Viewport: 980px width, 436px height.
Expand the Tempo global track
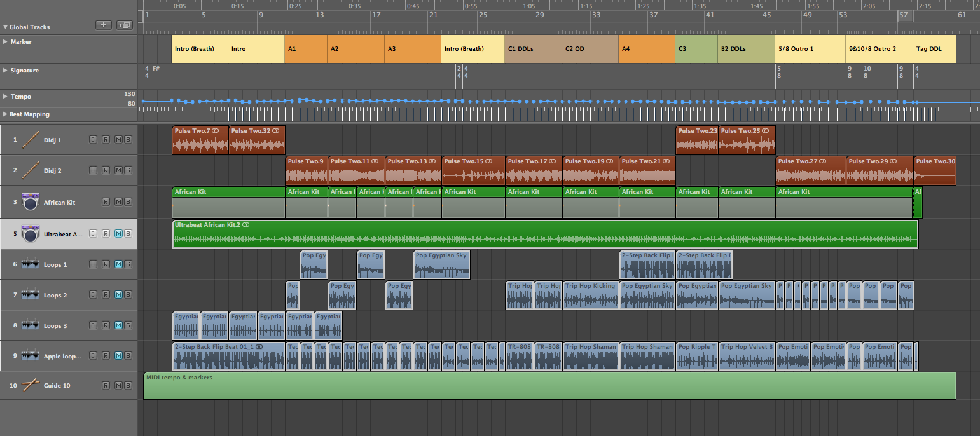(5, 96)
